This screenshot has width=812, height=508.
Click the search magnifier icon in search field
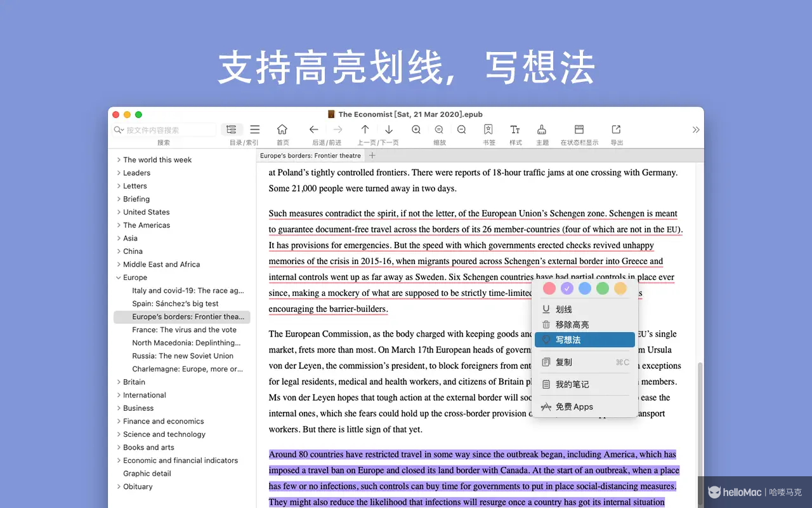click(119, 130)
